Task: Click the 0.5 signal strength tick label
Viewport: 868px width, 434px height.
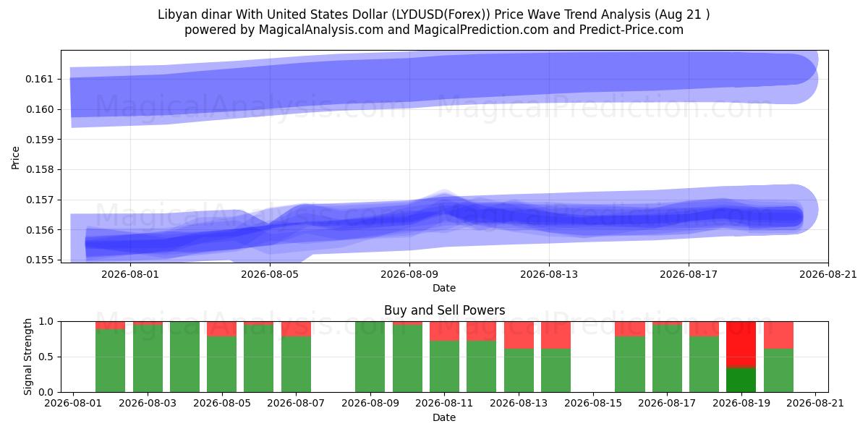Action: coord(47,357)
